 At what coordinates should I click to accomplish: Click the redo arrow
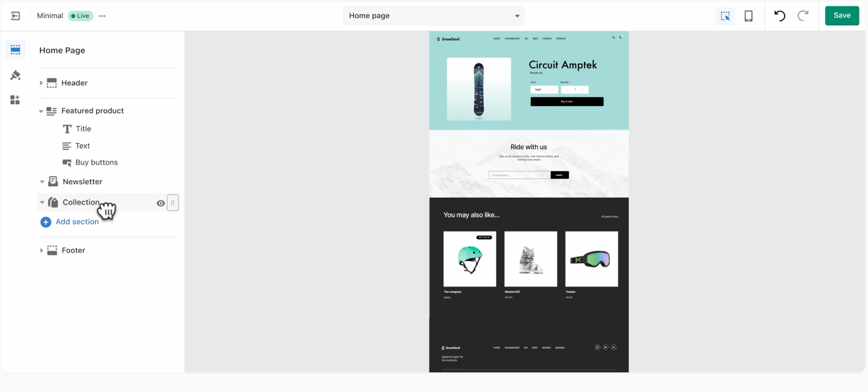tap(803, 16)
